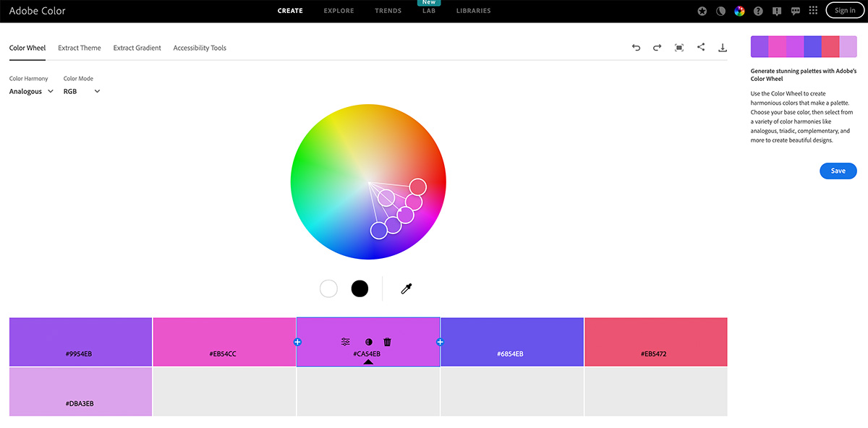Open the Adobe apps grid icon
Viewport: 868px width, 428px height.
pos(814,11)
